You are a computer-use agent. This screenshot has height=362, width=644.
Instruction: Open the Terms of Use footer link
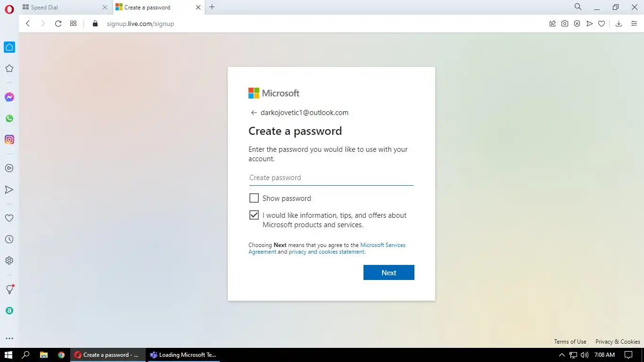(570, 342)
